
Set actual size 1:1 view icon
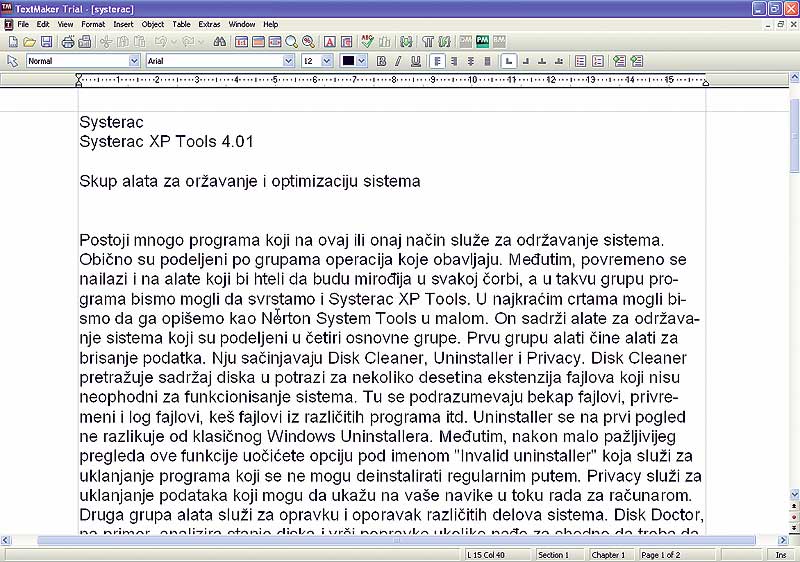click(241, 42)
